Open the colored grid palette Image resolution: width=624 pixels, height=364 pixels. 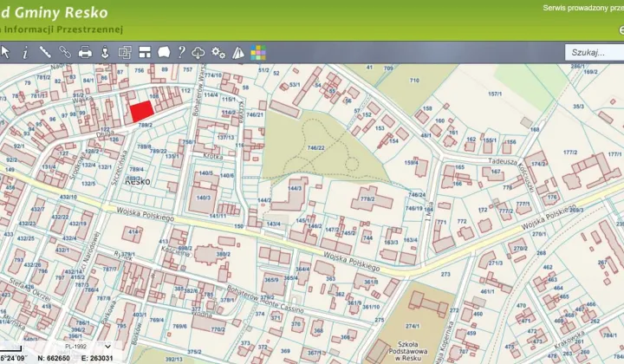click(x=258, y=53)
